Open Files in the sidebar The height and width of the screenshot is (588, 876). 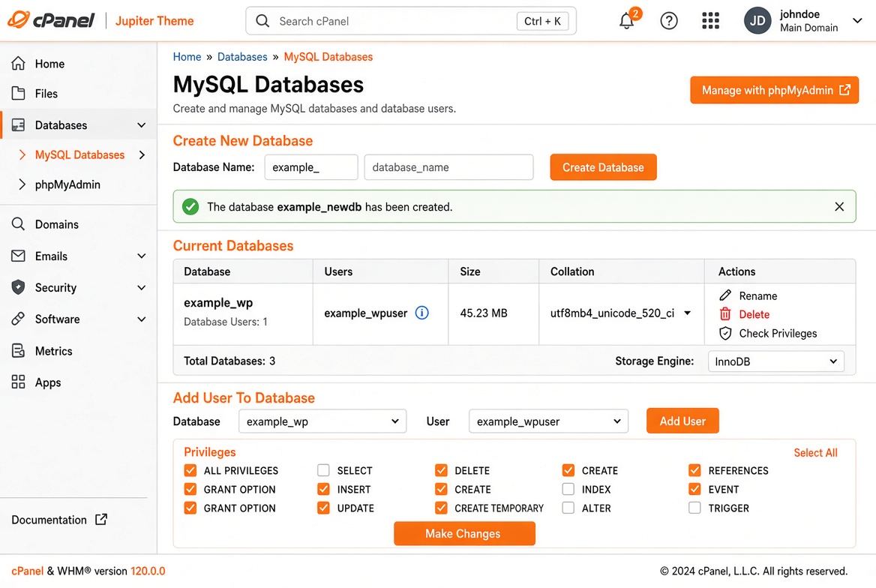click(46, 93)
